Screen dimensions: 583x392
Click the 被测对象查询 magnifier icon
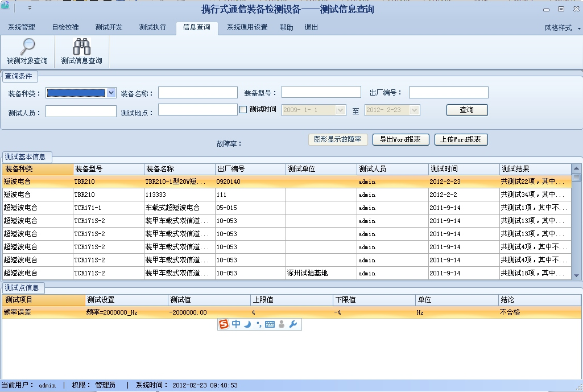click(x=27, y=47)
